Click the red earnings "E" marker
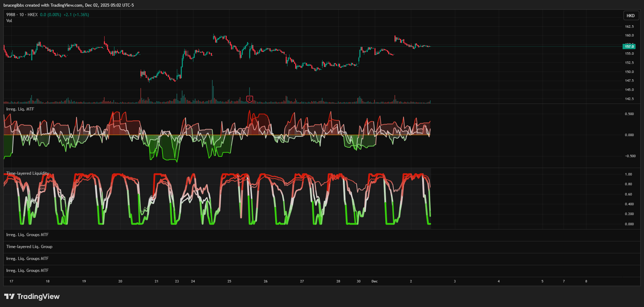This screenshot has width=644, height=307. pyautogui.click(x=250, y=99)
